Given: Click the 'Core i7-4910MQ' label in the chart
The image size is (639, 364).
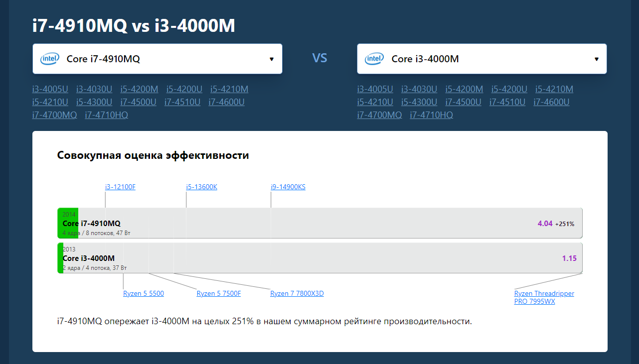Looking at the screenshot, I should tap(92, 224).
